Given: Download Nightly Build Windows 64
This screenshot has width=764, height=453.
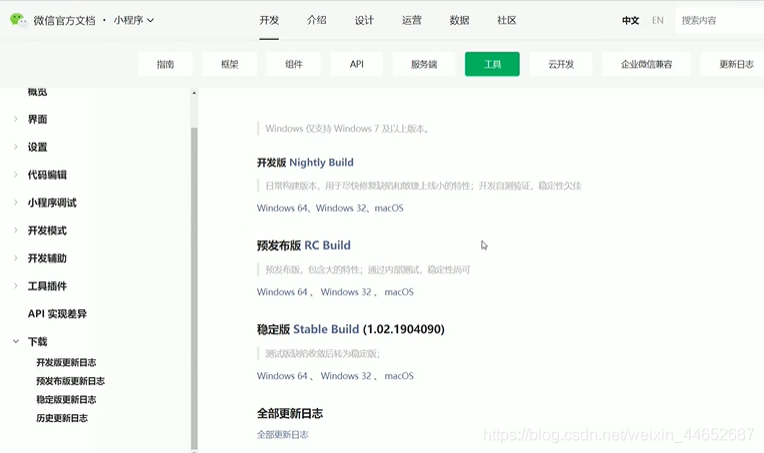Looking at the screenshot, I should pos(282,208).
